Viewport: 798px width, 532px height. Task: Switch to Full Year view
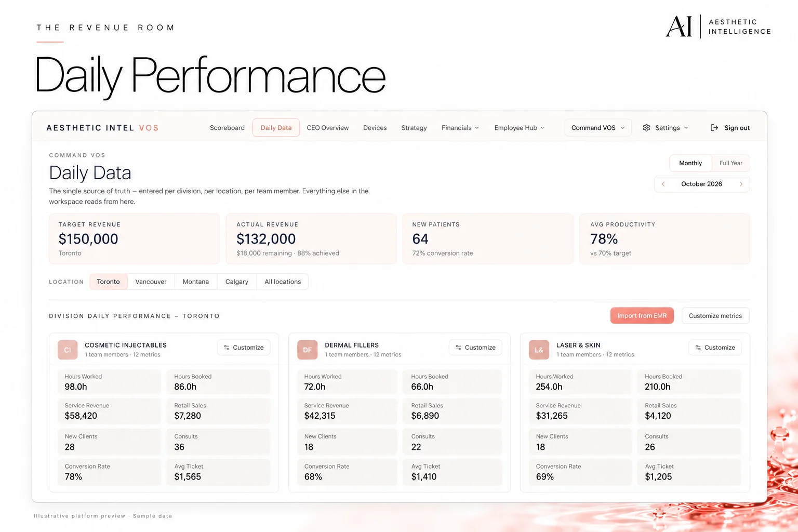[731, 163]
